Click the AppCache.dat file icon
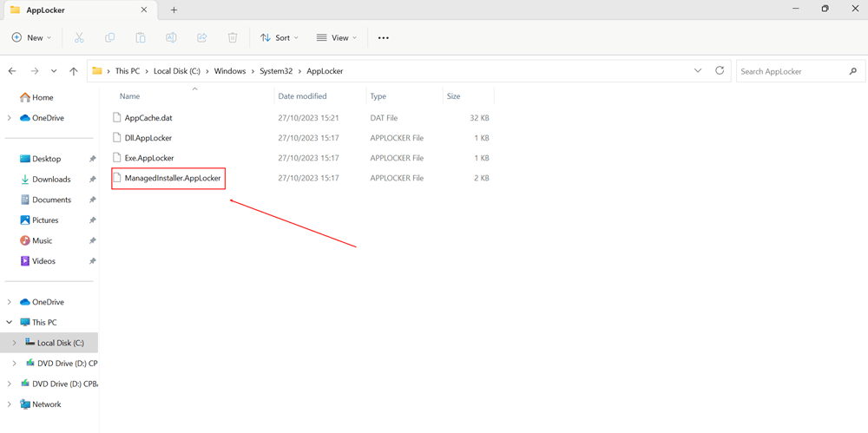868x433 pixels. tap(116, 117)
